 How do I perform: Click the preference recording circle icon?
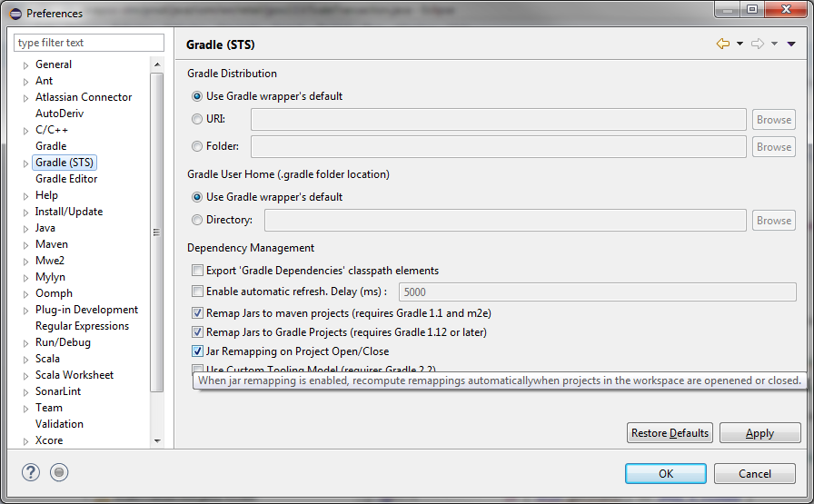tap(59, 472)
